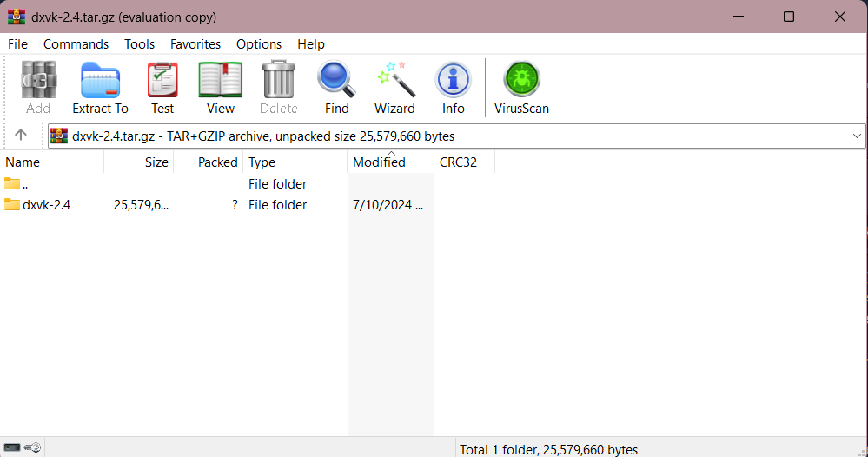Show archive Info

[x=453, y=88]
